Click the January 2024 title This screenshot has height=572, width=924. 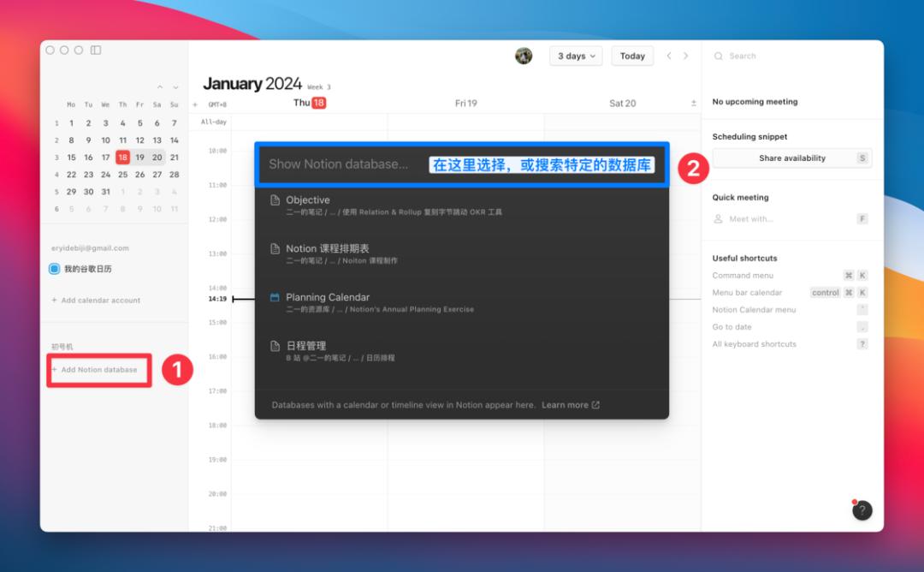tap(252, 84)
